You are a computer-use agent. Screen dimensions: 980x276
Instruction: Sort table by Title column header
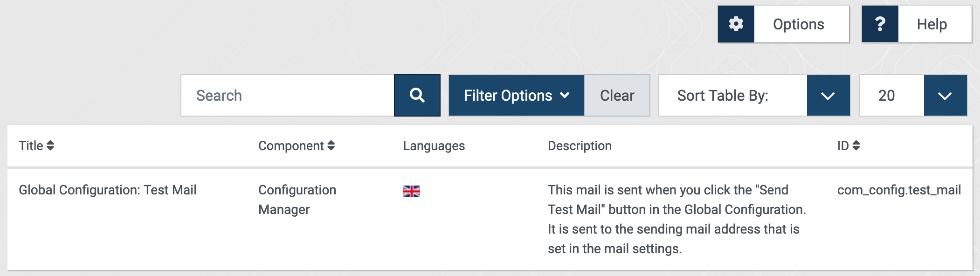coord(31,146)
